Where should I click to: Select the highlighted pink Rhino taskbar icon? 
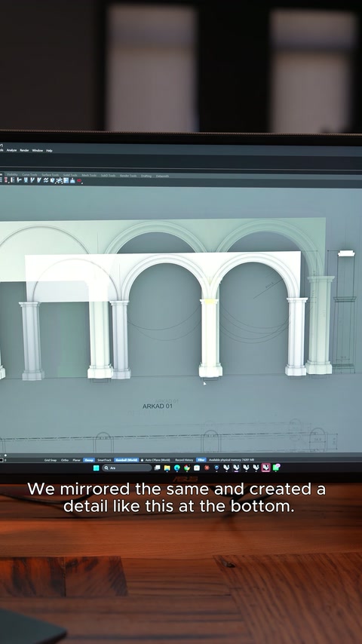pos(266,468)
